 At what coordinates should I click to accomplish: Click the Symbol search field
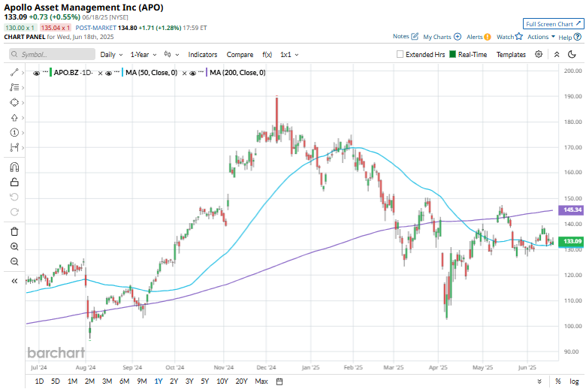pos(53,55)
